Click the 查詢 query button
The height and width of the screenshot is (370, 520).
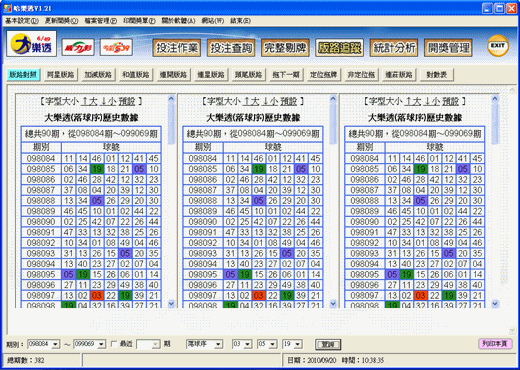coord(328,344)
